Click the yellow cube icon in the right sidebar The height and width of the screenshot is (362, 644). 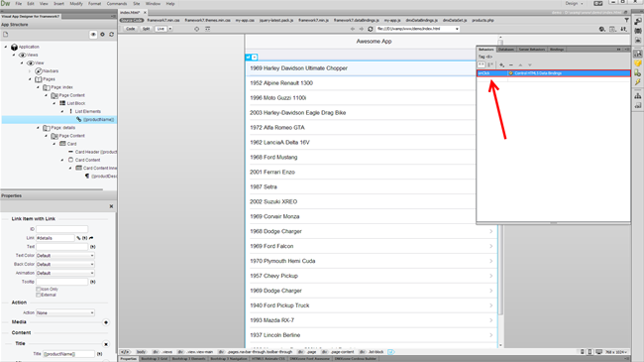pyautogui.click(x=638, y=63)
